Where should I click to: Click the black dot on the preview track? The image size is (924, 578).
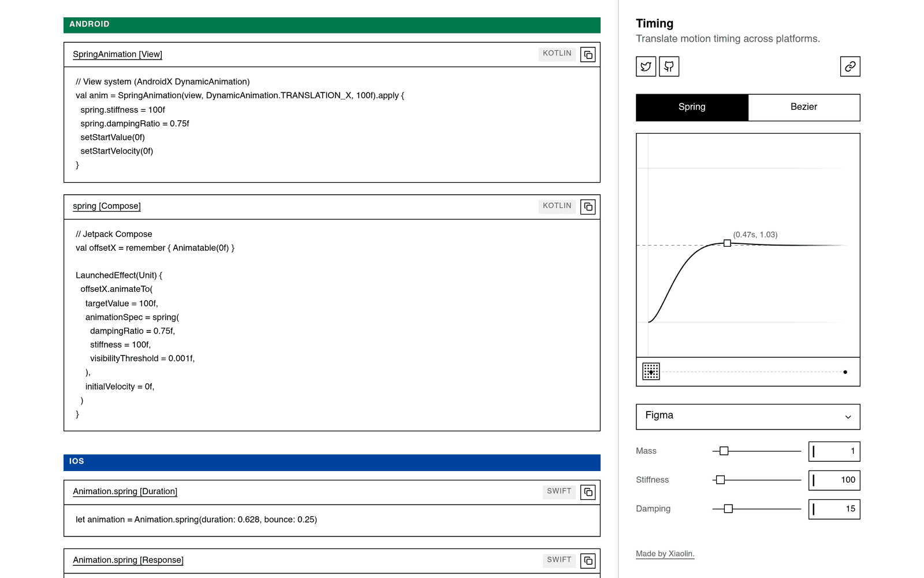(845, 372)
